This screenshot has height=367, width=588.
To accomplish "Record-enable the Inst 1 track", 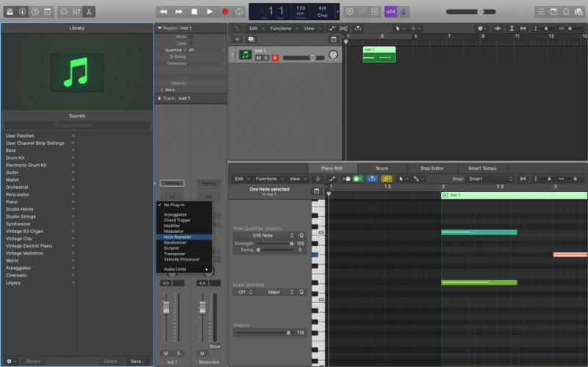I will coord(275,58).
